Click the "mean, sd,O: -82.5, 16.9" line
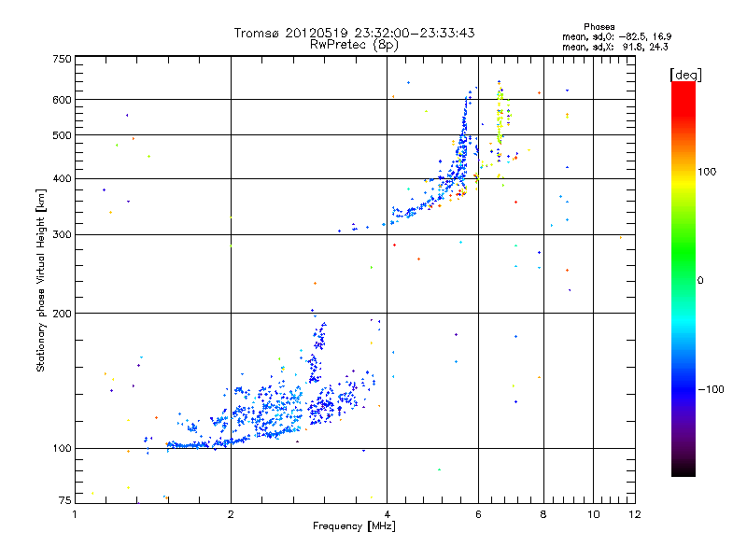The image size is (747, 560). [616, 36]
